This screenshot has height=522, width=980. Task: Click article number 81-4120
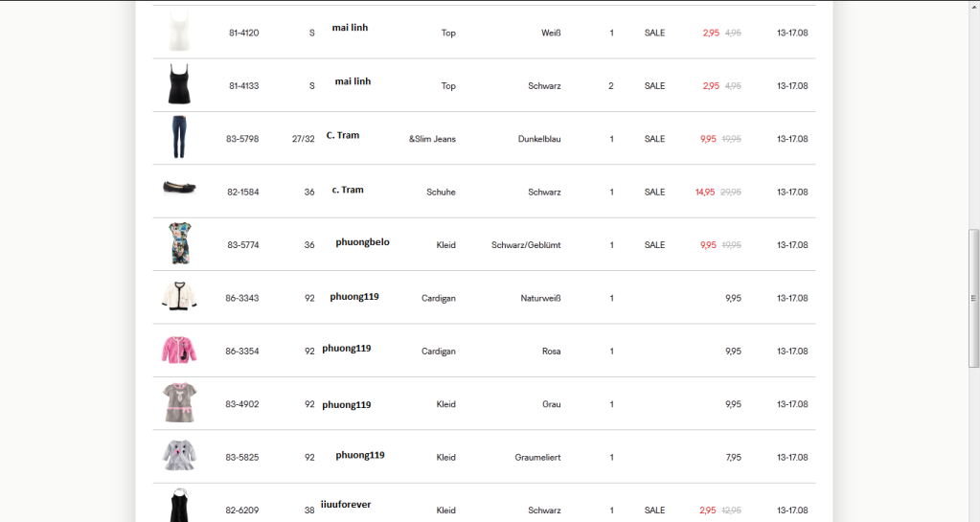point(243,34)
